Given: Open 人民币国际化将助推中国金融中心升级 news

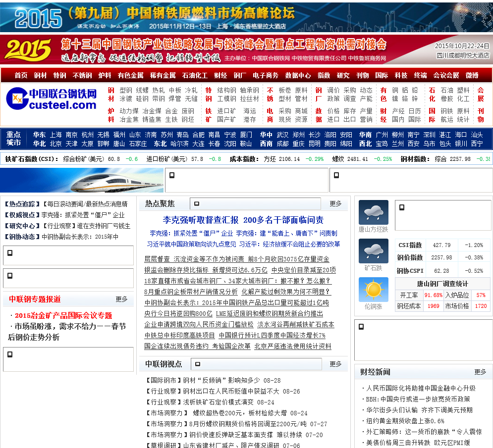Looking at the screenshot, I should coord(420,388).
